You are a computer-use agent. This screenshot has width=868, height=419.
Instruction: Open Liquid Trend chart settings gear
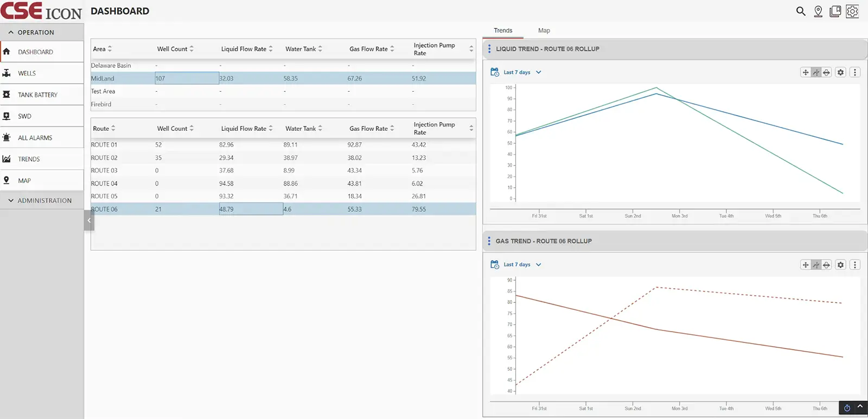[840, 72]
